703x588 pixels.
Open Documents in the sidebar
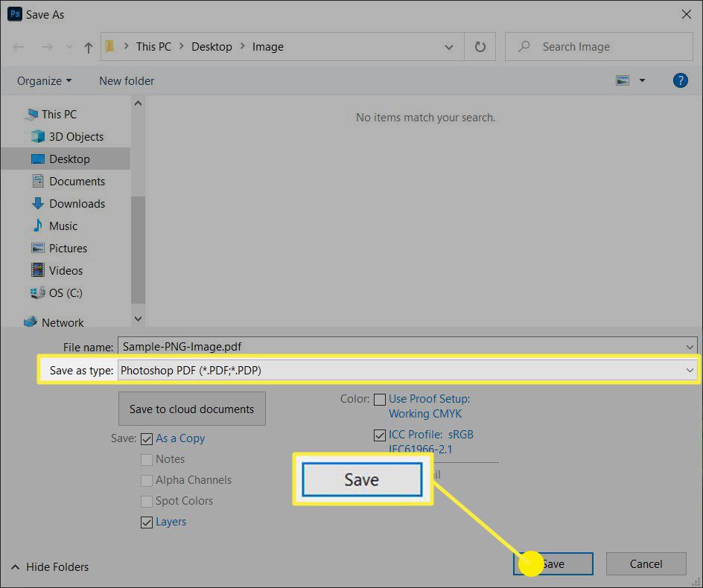[77, 182]
